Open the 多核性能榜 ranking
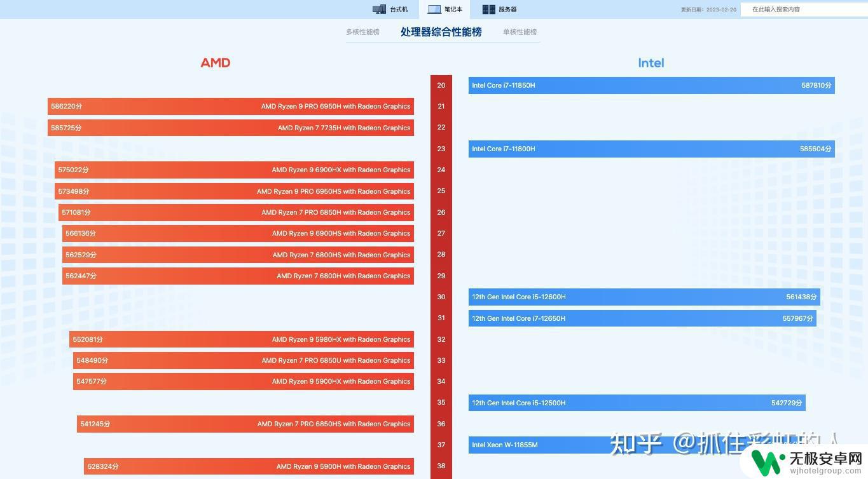The image size is (868, 479). click(x=362, y=32)
